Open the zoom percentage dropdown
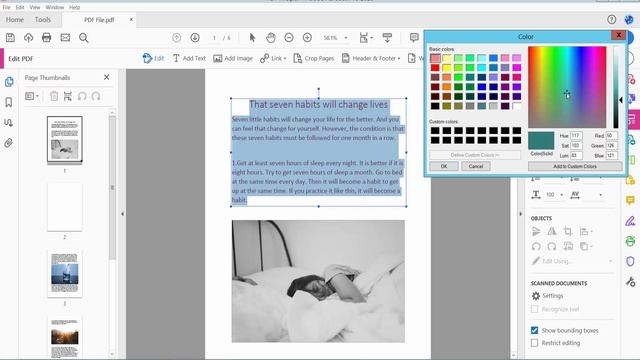The height and width of the screenshot is (360, 640). pos(346,38)
